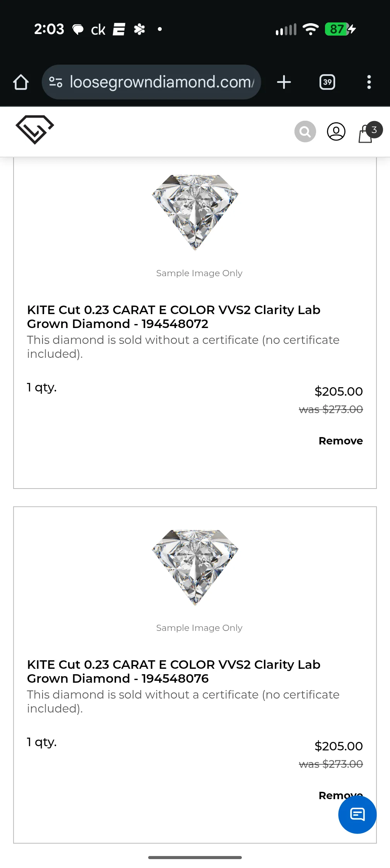Open the blue live chat button
Image resolution: width=390 pixels, height=868 pixels.
357,814
